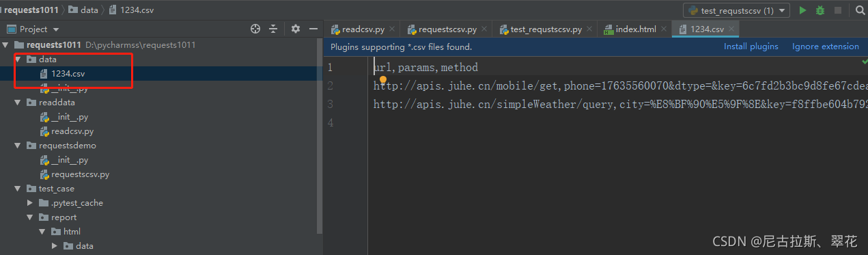Click line number 4 in gutter
The width and height of the screenshot is (868, 255).
point(330,123)
